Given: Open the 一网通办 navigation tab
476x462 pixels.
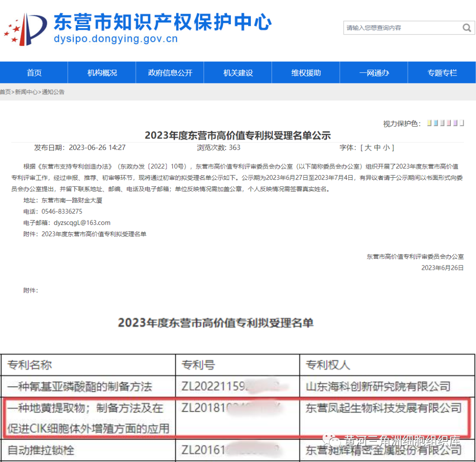Looking at the screenshot, I should 374,73.
